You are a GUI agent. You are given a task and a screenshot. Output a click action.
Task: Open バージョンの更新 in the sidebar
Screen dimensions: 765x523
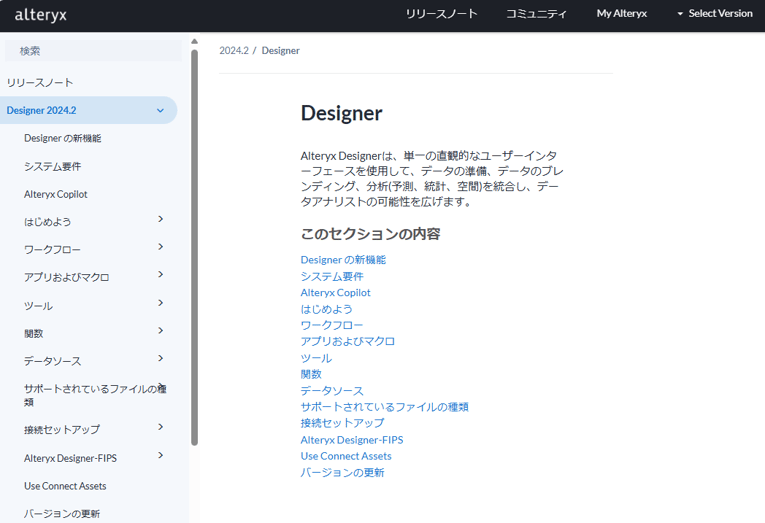point(62,514)
